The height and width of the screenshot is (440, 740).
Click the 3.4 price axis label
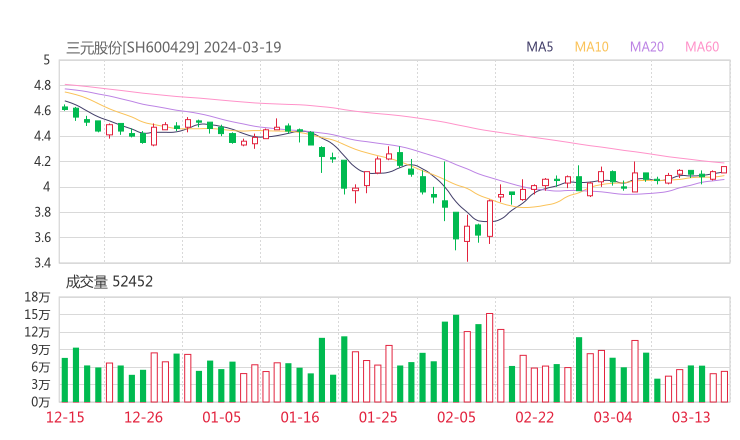[x=42, y=262]
